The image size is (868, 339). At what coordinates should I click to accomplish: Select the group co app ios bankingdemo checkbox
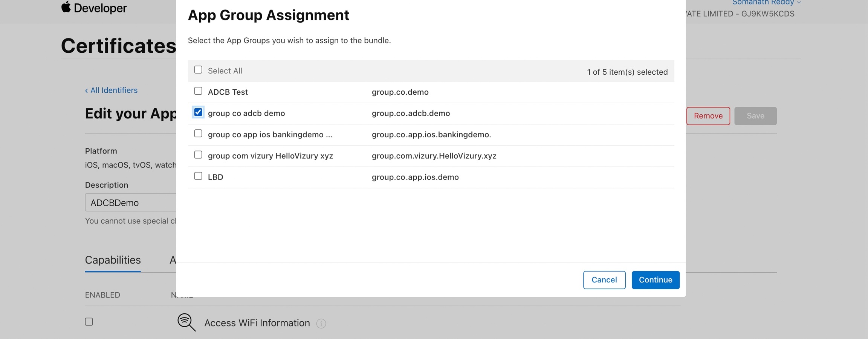(x=198, y=134)
